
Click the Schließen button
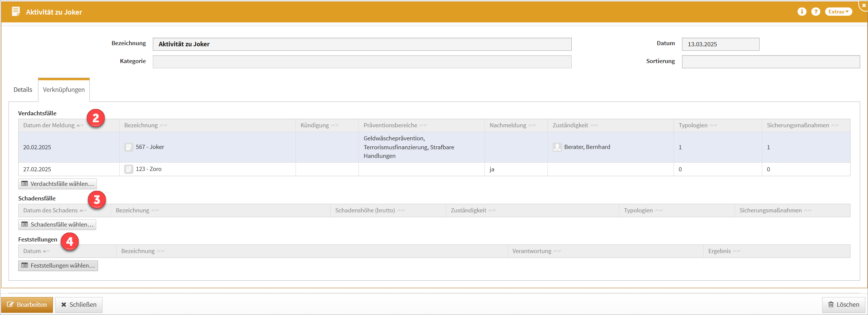pos(79,305)
